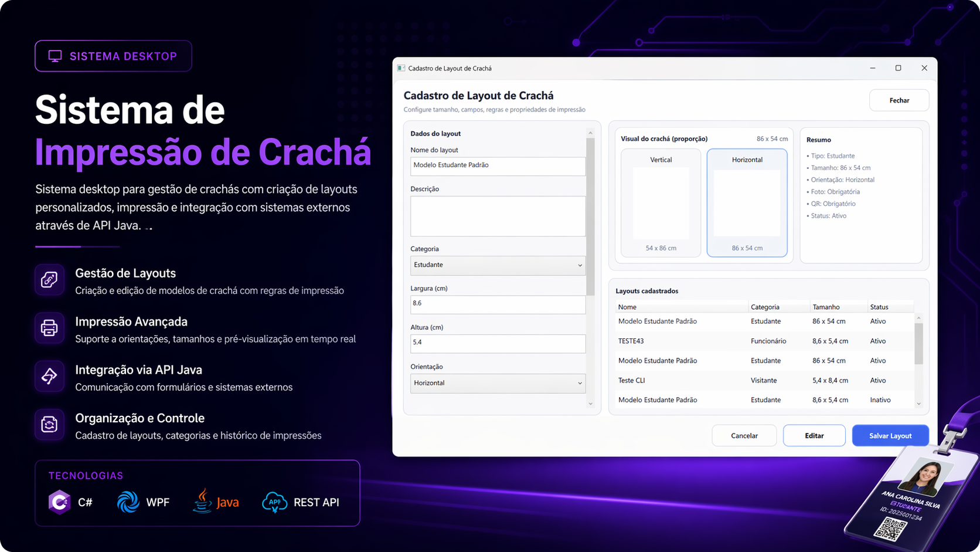
Task: Click the Integração via API Java icon
Action: point(49,376)
